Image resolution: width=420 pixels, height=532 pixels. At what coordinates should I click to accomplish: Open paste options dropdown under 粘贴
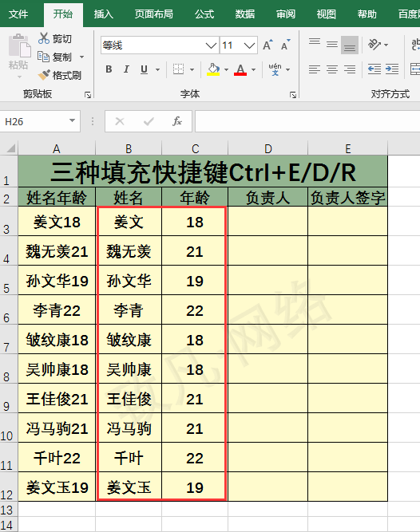click(19, 77)
